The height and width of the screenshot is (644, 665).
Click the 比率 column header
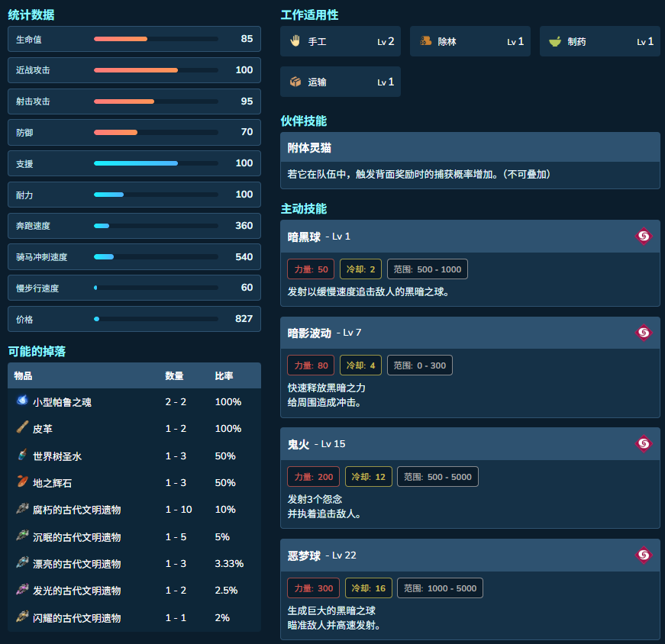click(x=224, y=375)
